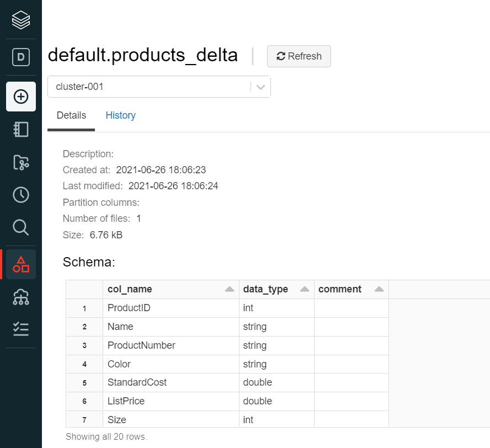Sort by the comment column arrow
This screenshot has height=448, width=490.
379,289
